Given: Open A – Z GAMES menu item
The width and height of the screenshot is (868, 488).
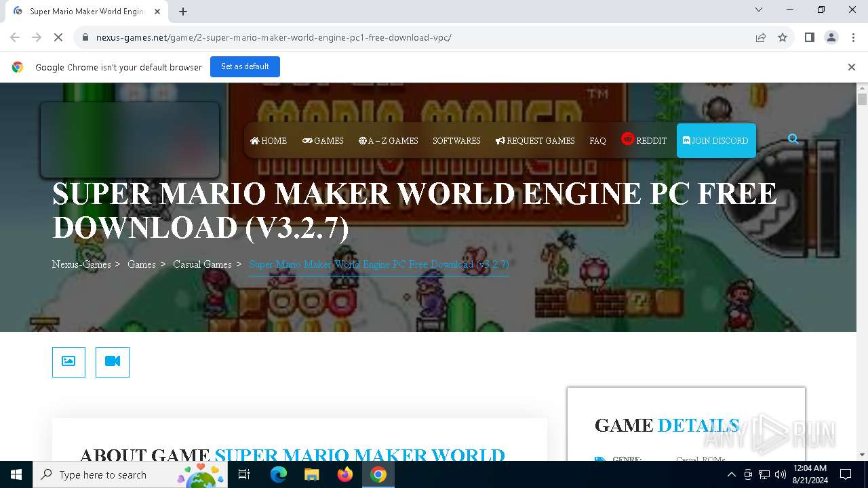Looking at the screenshot, I should pyautogui.click(x=389, y=140).
